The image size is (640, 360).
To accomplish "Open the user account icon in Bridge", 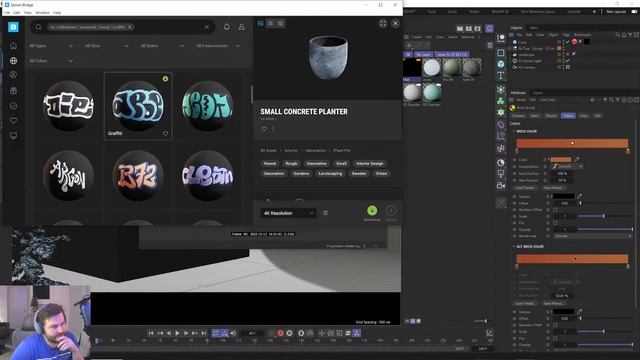I will click(242, 27).
